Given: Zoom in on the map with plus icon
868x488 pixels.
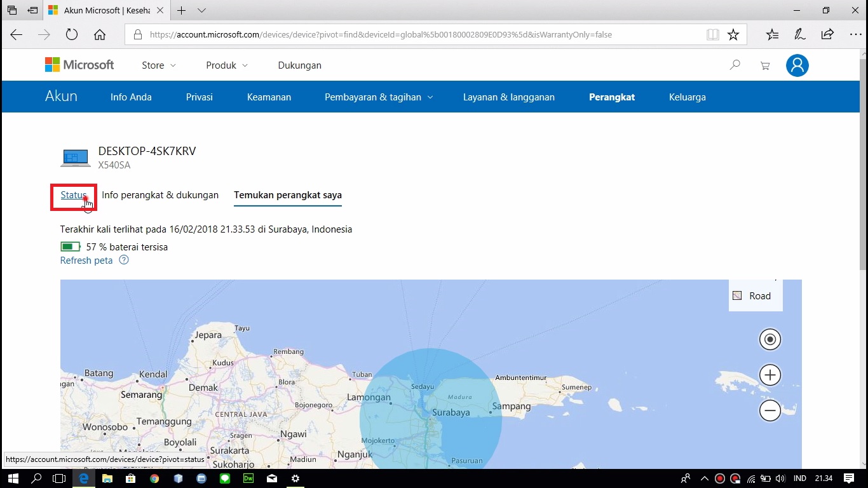Looking at the screenshot, I should point(770,375).
